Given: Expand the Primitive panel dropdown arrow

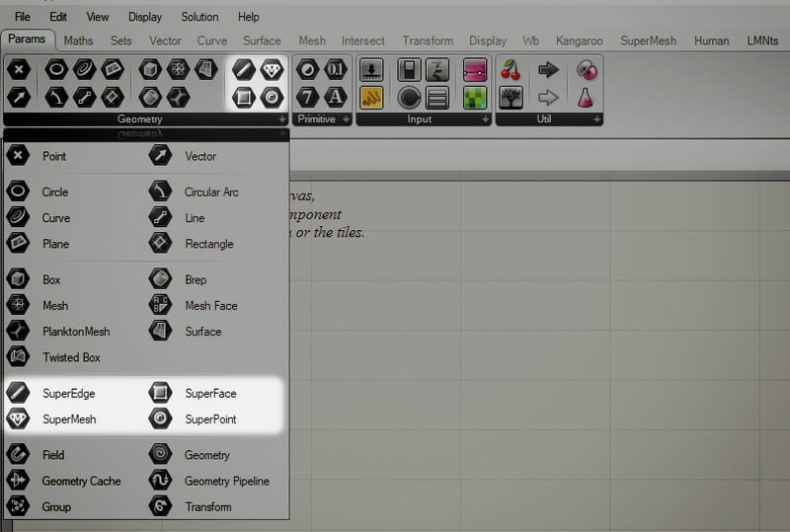Looking at the screenshot, I should click(345, 119).
